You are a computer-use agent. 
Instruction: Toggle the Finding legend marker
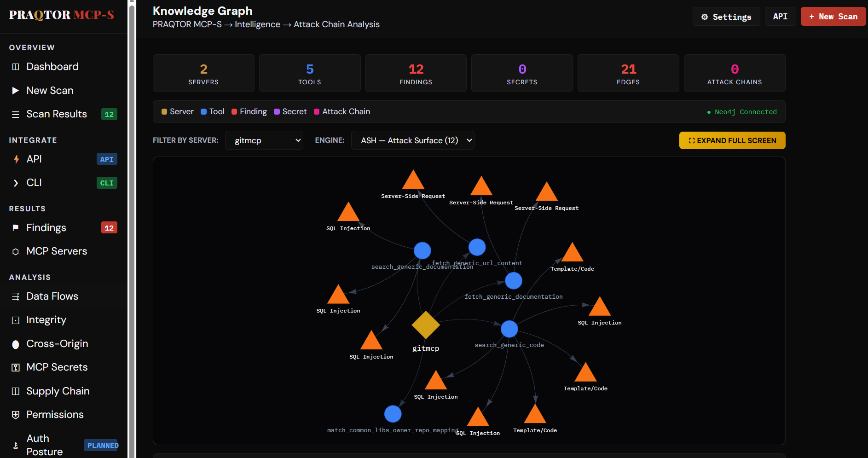[x=234, y=111]
